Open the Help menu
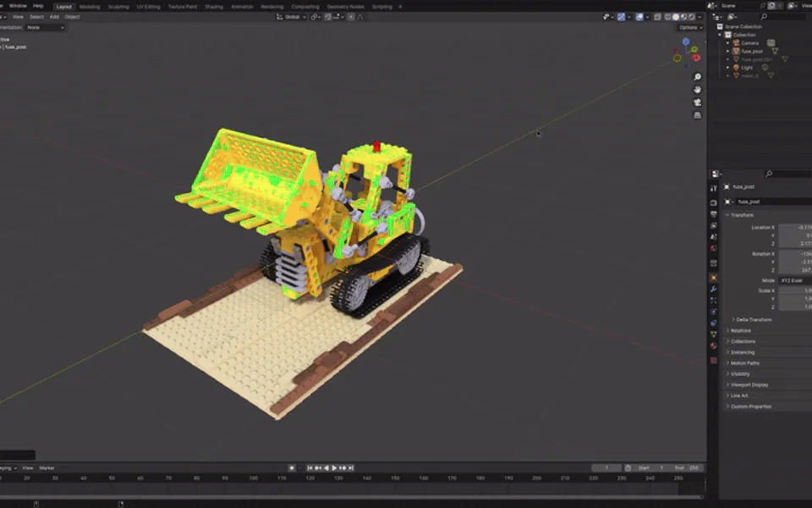Image resolution: width=812 pixels, height=508 pixels. [x=38, y=6]
